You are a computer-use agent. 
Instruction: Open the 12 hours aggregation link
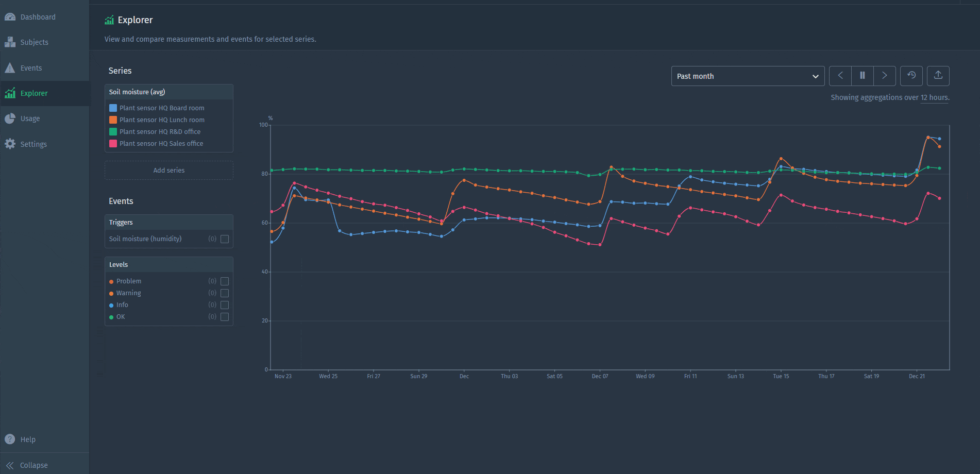[x=934, y=97]
